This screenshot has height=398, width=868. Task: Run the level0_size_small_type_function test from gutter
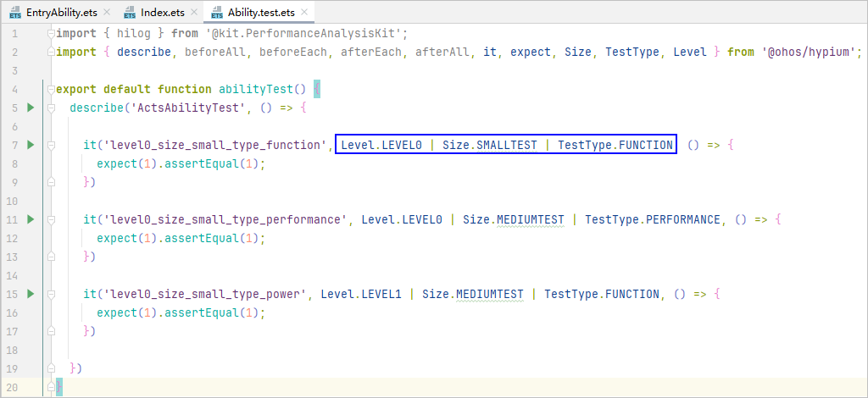coord(31,145)
